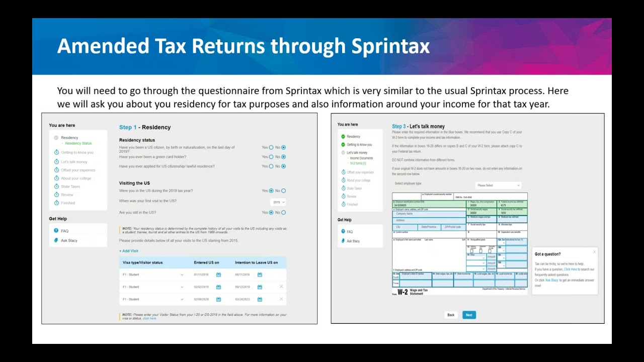Expand visa type dropdown in the 02/09/2020 row
644x362 pixels.
point(182,299)
